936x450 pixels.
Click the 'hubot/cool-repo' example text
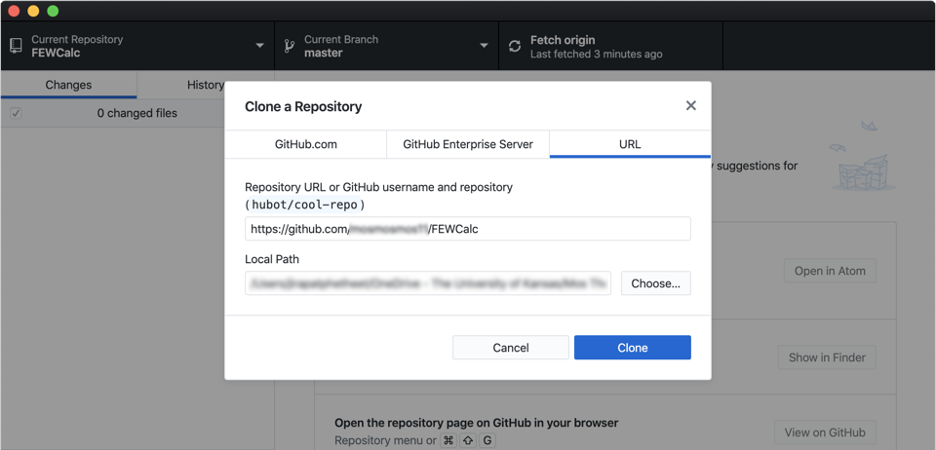tap(304, 205)
